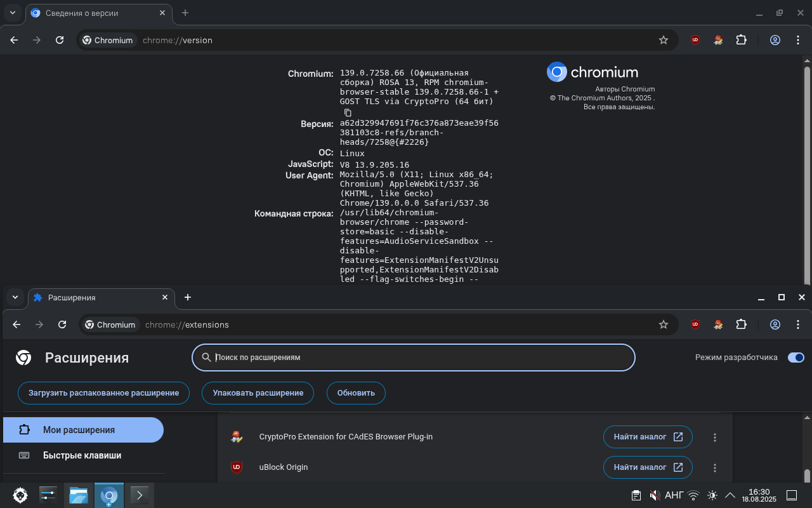Image resolution: width=812 pixels, height=508 pixels.
Task: Open extensions puzzle menu in version window
Action: (x=741, y=40)
